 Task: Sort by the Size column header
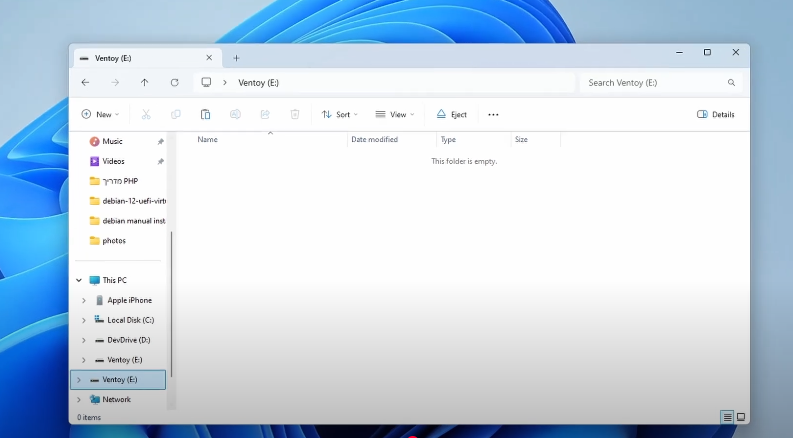click(521, 140)
